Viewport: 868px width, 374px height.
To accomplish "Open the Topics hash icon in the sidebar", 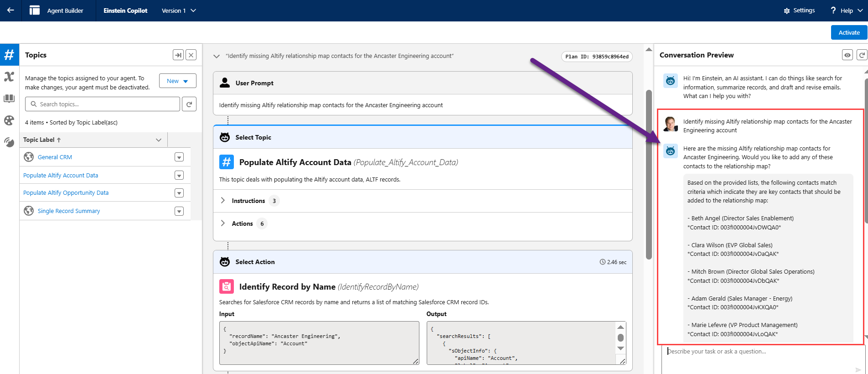I will click(9, 55).
